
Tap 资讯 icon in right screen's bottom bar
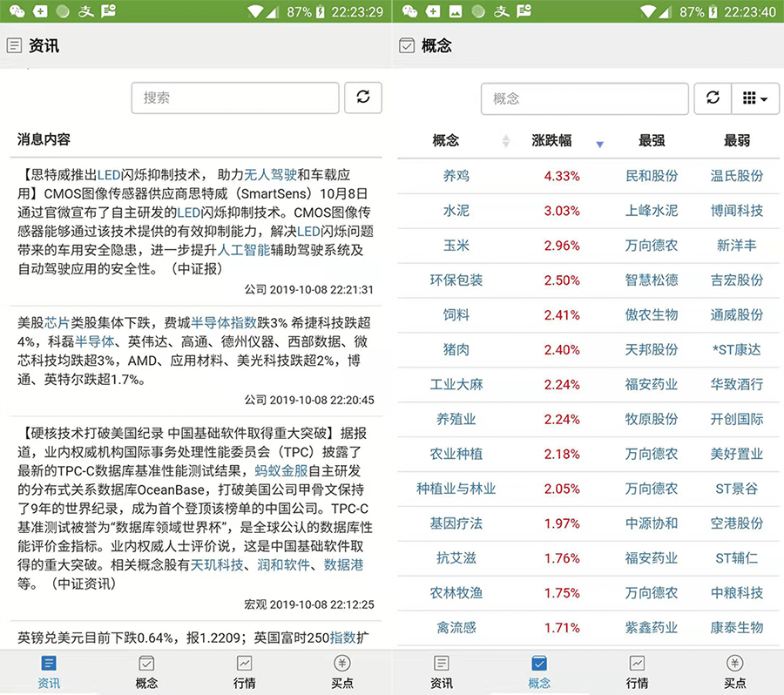pos(442,664)
